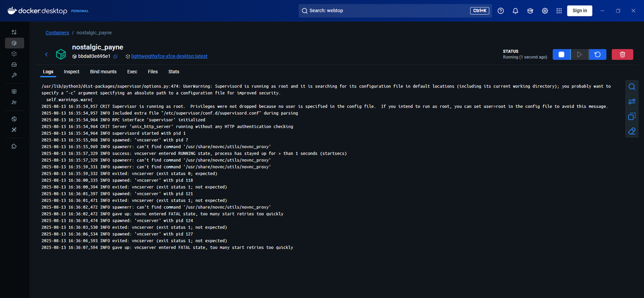The width and height of the screenshot is (644, 298).
Task: Go back using left chevron arrow
Action: 46,54
